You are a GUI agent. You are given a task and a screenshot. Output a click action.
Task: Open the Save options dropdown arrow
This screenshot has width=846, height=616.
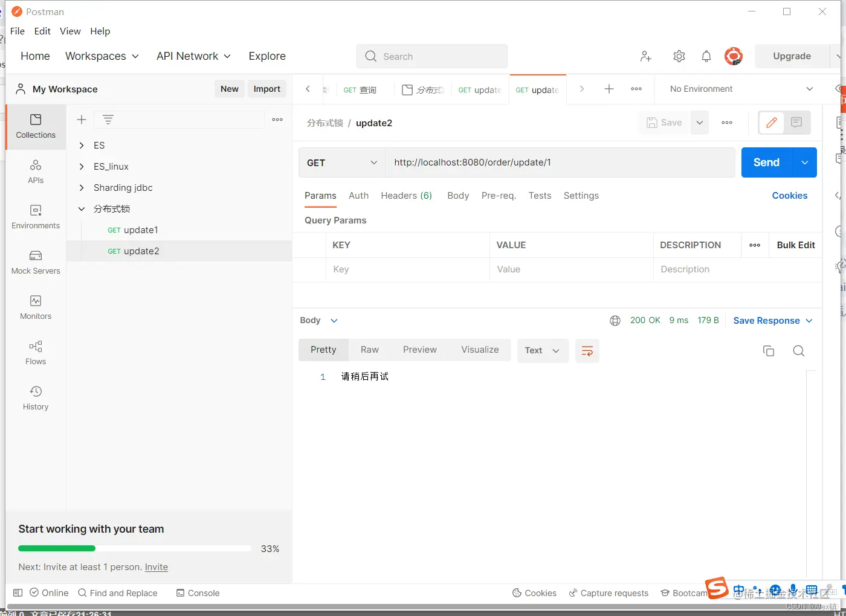700,123
